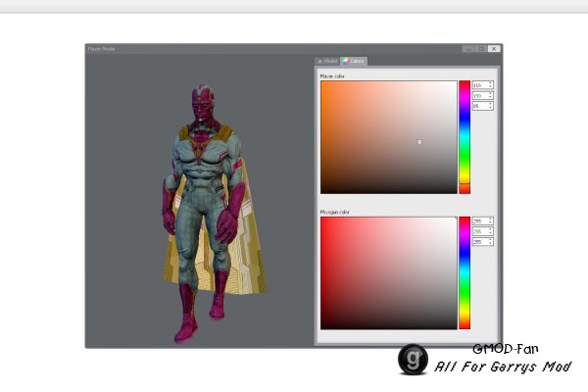588x392 pixels.
Task: Decrease the Physgun color red value
Action: pos(490,223)
